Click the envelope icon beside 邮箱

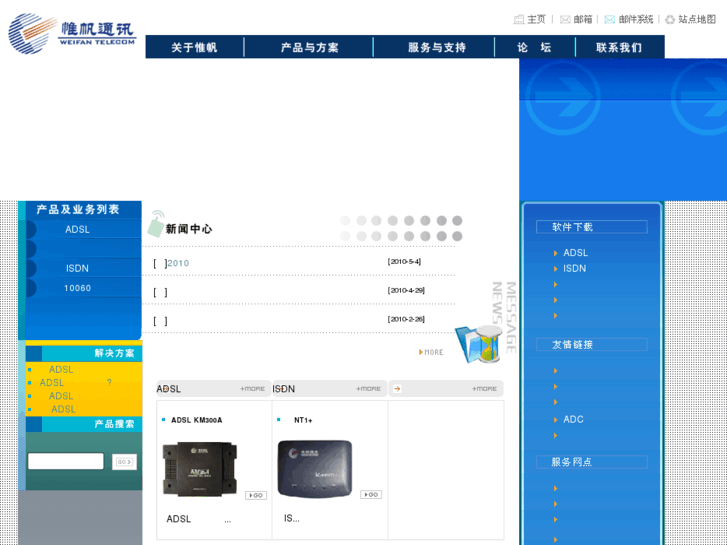pos(565,19)
